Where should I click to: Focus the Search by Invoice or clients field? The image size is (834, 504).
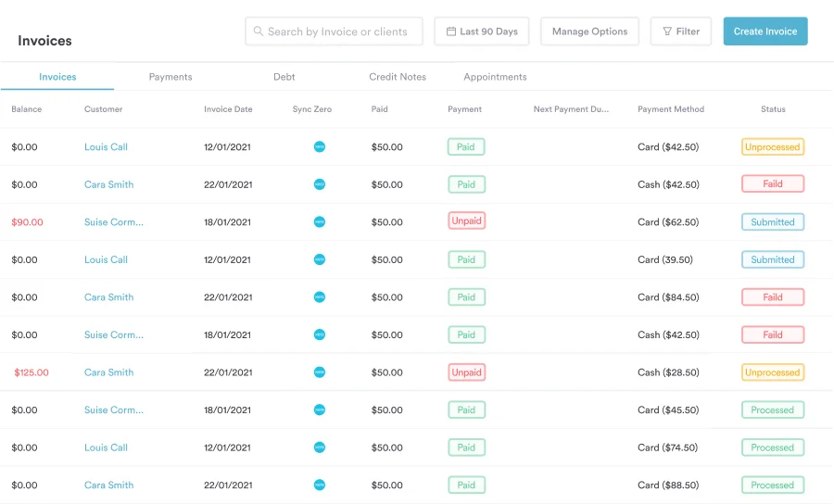(x=338, y=31)
